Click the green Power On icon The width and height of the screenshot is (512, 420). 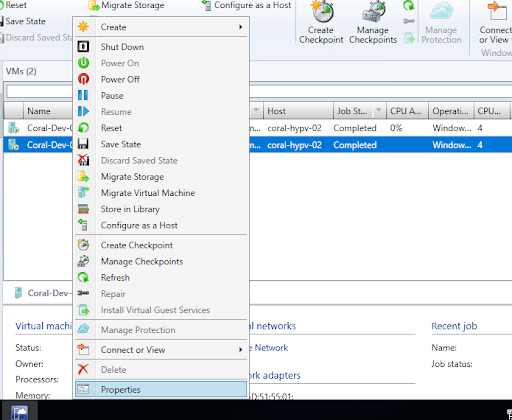[x=83, y=63]
